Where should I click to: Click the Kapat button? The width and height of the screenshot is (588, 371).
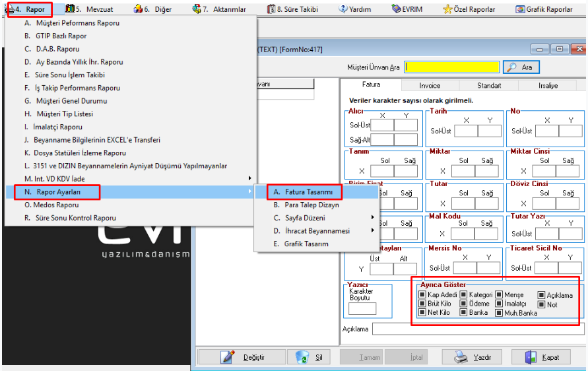tap(541, 357)
